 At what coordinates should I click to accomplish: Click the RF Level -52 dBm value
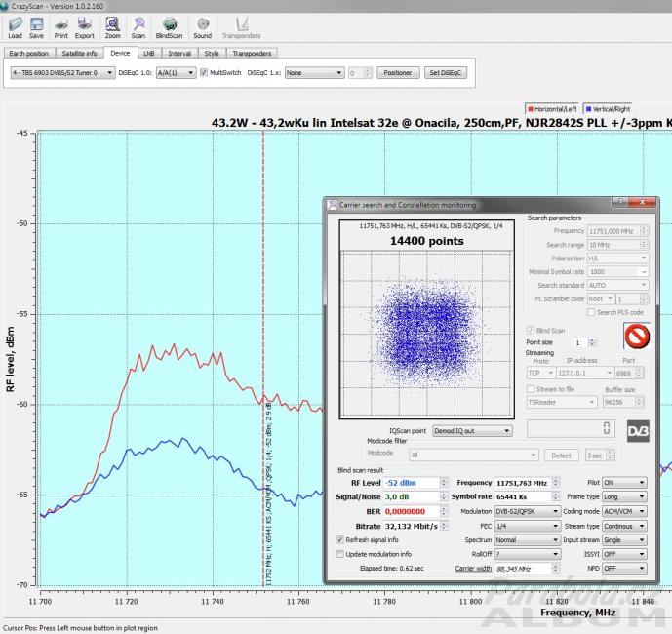[412, 483]
